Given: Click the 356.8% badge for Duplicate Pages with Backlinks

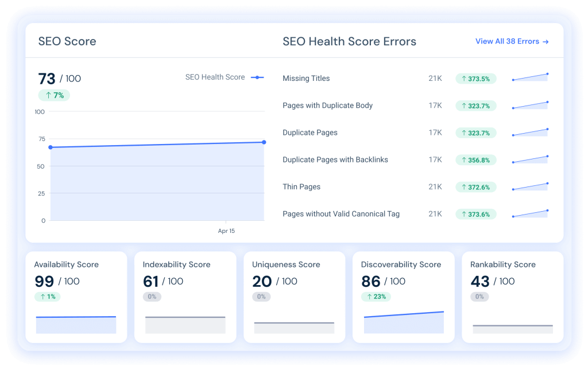Looking at the screenshot, I should [x=475, y=159].
